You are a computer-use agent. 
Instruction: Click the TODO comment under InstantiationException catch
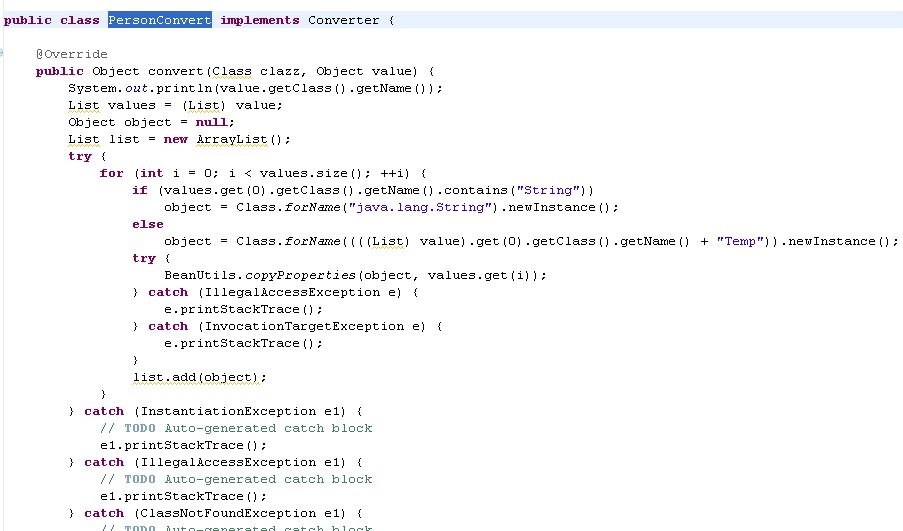tap(236, 428)
